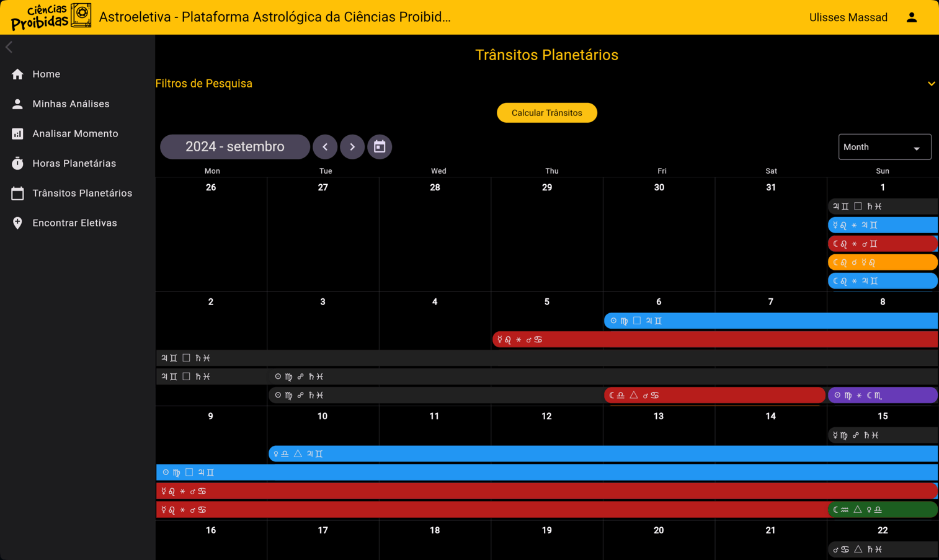
Task: Collapse the sidebar with the back chevron
Action: coord(9,47)
